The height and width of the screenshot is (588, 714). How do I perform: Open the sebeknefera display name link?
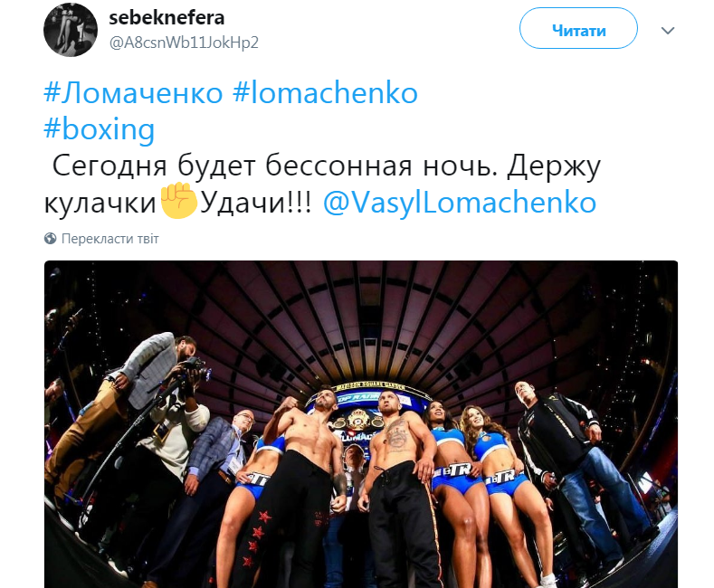(167, 18)
